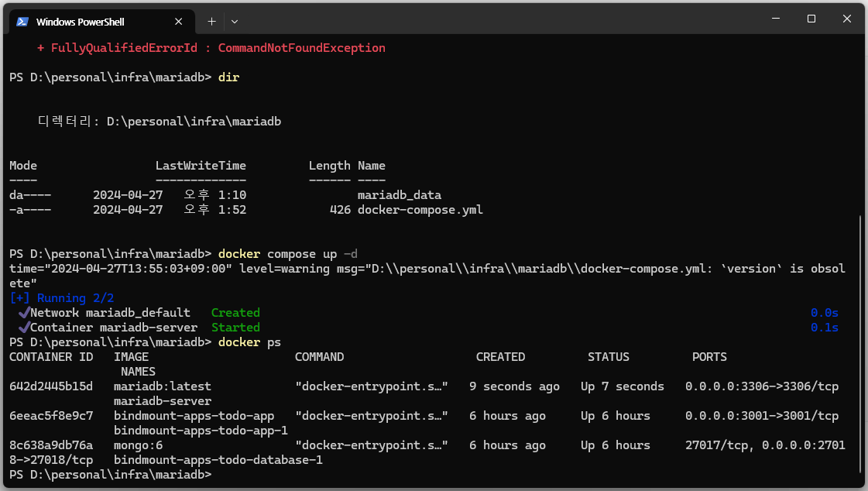This screenshot has height=491, width=868.
Task: Click the PowerShell icon in the tab
Action: click(22, 22)
